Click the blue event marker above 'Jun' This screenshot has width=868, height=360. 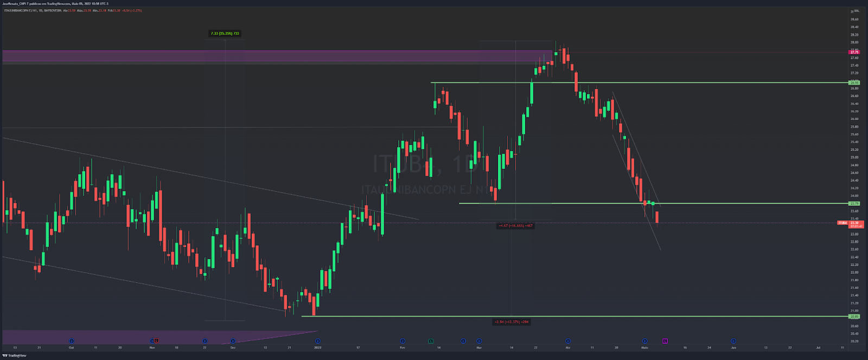pyautogui.click(x=733, y=341)
